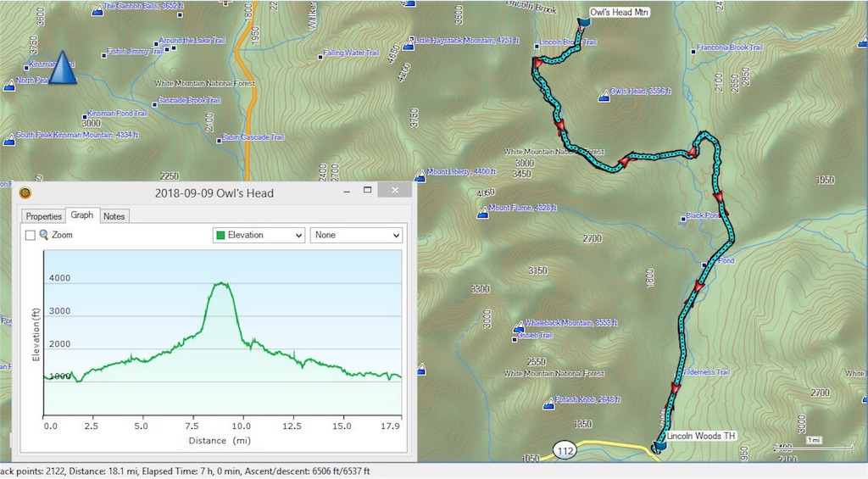This screenshot has height=479, width=868.
Task: Click the Wilderness Trail label
Action: pos(704,371)
